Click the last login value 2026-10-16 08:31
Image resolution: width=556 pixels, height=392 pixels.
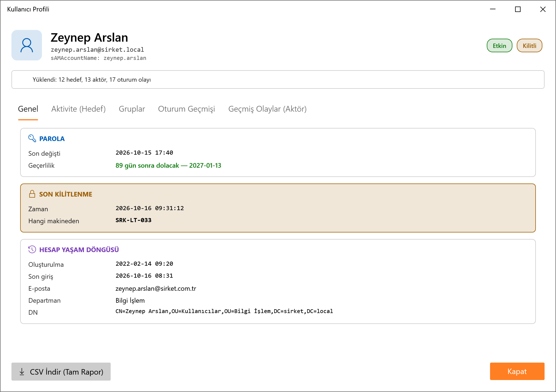coord(144,276)
